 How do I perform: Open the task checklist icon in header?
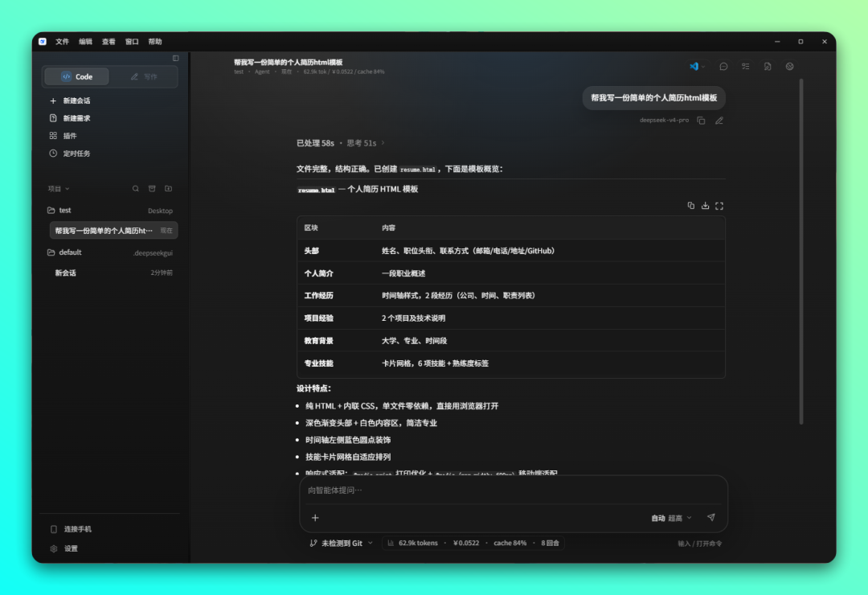[746, 67]
